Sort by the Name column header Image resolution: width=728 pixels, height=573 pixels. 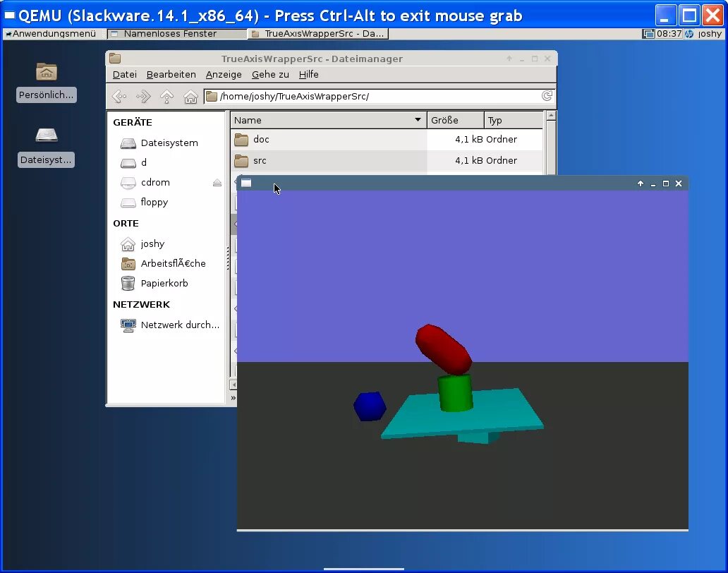click(x=328, y=120)
